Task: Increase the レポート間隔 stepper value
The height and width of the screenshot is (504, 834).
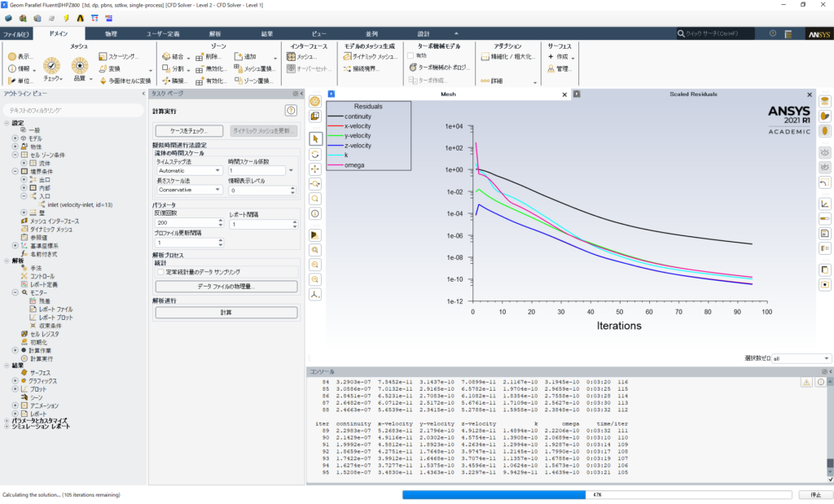Action: tap(295, 222)
